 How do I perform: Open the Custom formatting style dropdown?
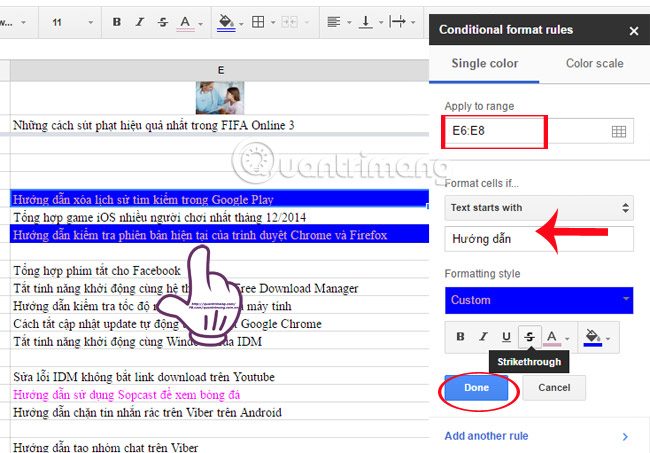[x=539, y=300]
